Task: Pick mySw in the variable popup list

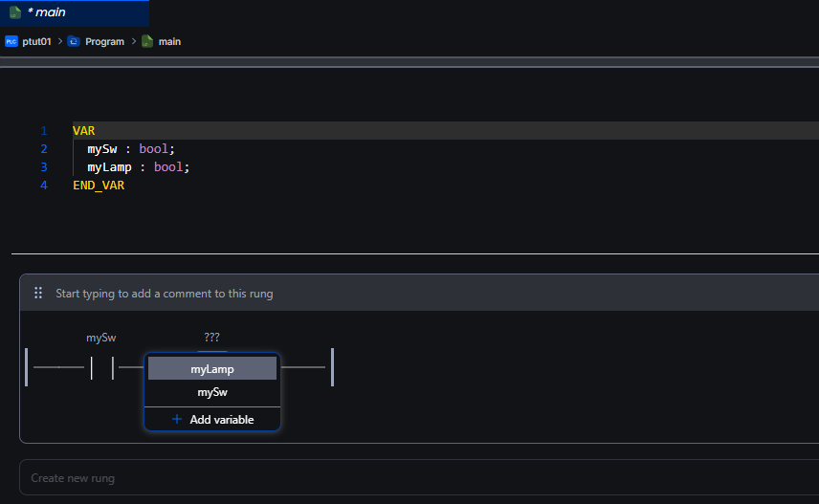Action: tap(212, 393)
